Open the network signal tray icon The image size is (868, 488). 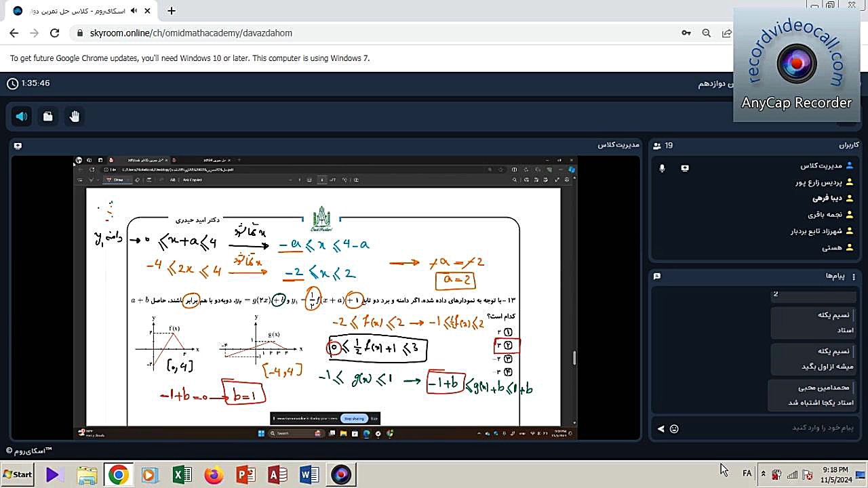coord(791,474)
